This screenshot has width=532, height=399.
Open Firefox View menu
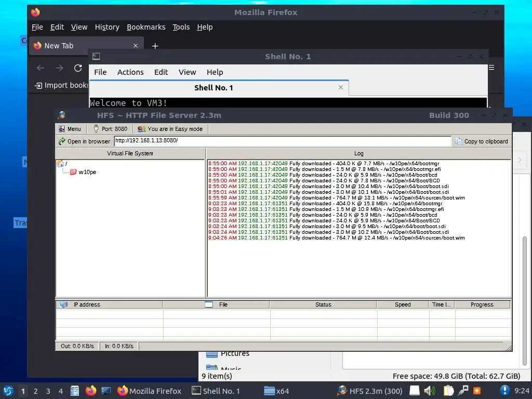(x=79, y=27)
